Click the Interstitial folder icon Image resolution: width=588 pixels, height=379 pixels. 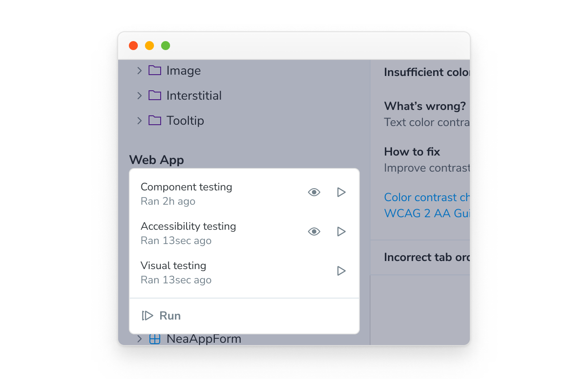tap(154, 95)
